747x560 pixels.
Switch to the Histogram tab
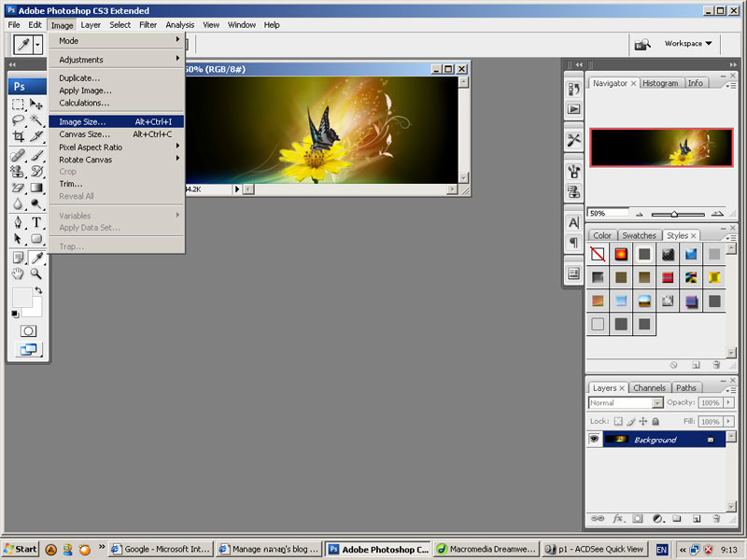coord(660,83)
